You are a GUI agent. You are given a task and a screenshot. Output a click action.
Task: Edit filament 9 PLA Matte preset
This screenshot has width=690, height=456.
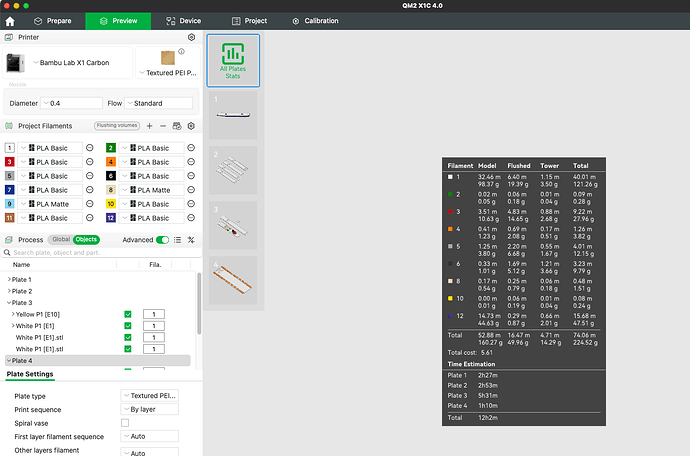point(90,204)
